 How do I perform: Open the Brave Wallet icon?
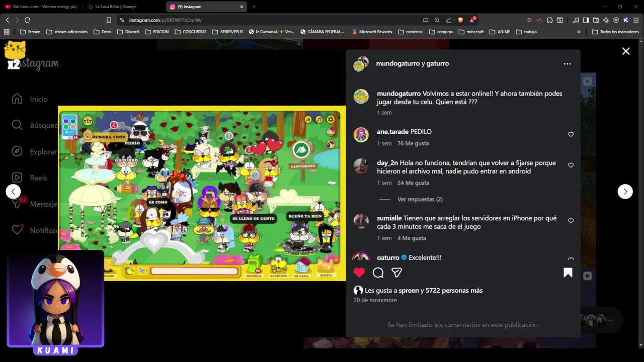pyautogui.click(x=596, y=20)
